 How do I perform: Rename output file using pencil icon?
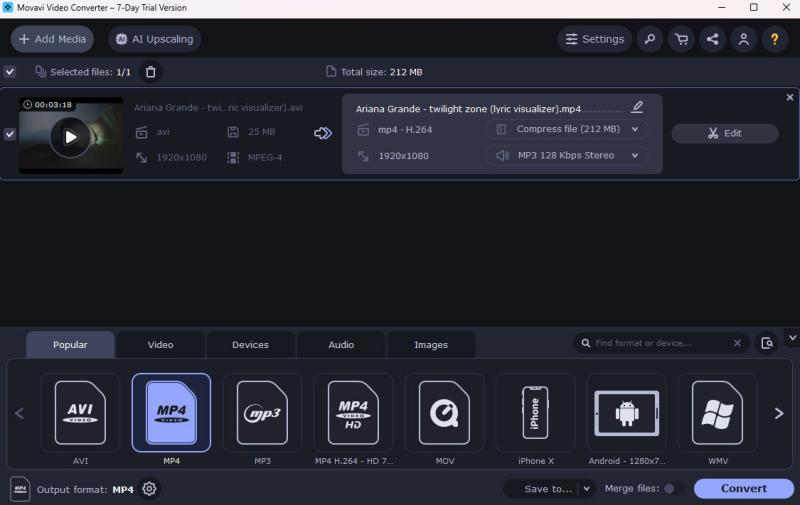[637, 107]
